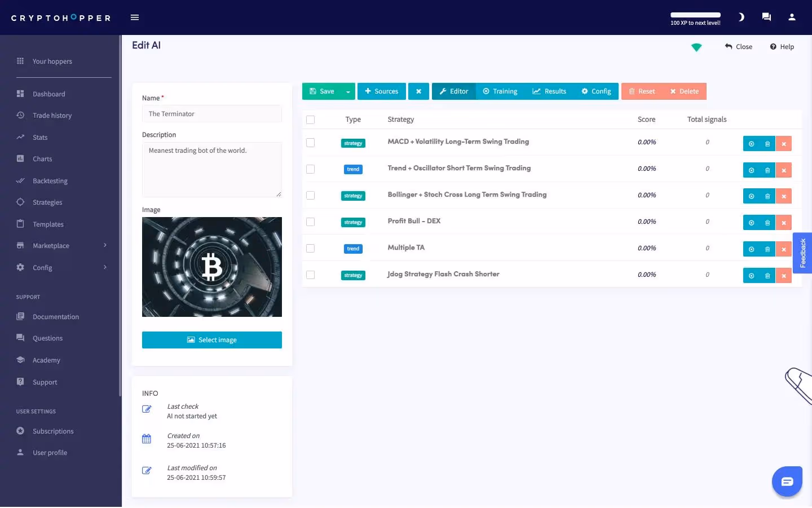Open the chat messages icon in header
Screen dimensions: 812x508
click(766, 17)
